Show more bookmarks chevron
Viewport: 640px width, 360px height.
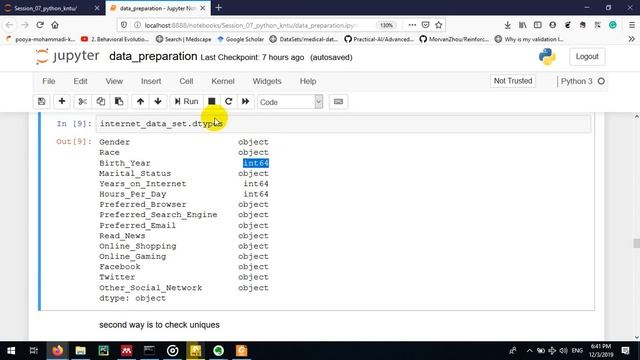click(631, 39)
